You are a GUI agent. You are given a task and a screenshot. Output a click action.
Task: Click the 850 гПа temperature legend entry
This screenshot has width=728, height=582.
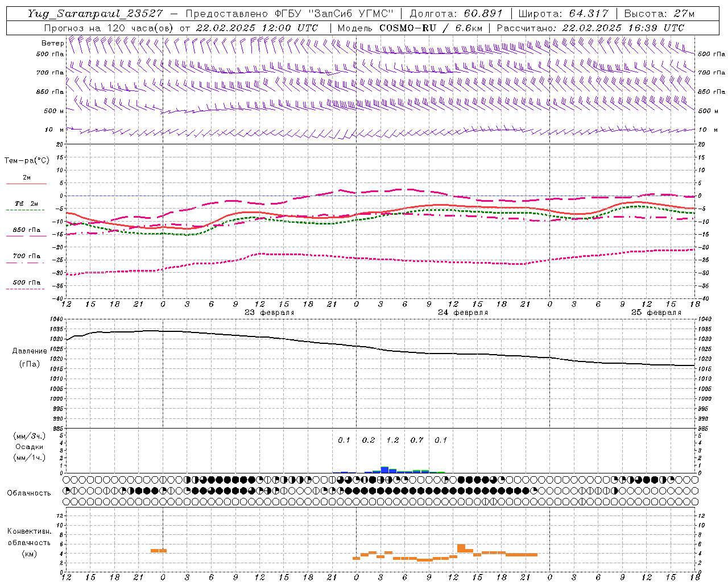(x=26, y=230)
